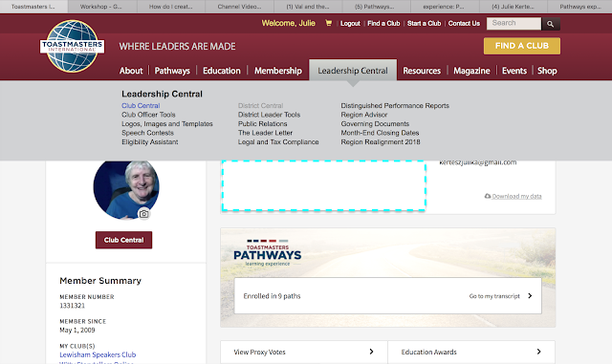
Task: Click the cloud icon beside Download my data
Action: pos(488,196)
